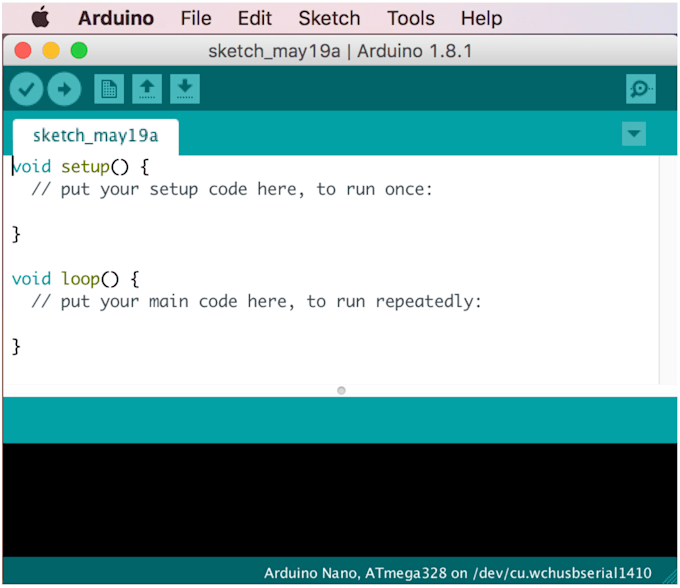This screenshot has width=680, height=588.
Task: Create a new sketch with the New icon
Action: coord(109,89)
